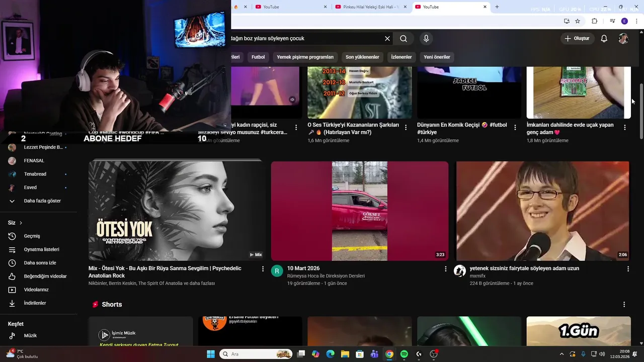Select the Son yüklenenler chip
Viewport: 644px width, 362px height.
(362, 57)
